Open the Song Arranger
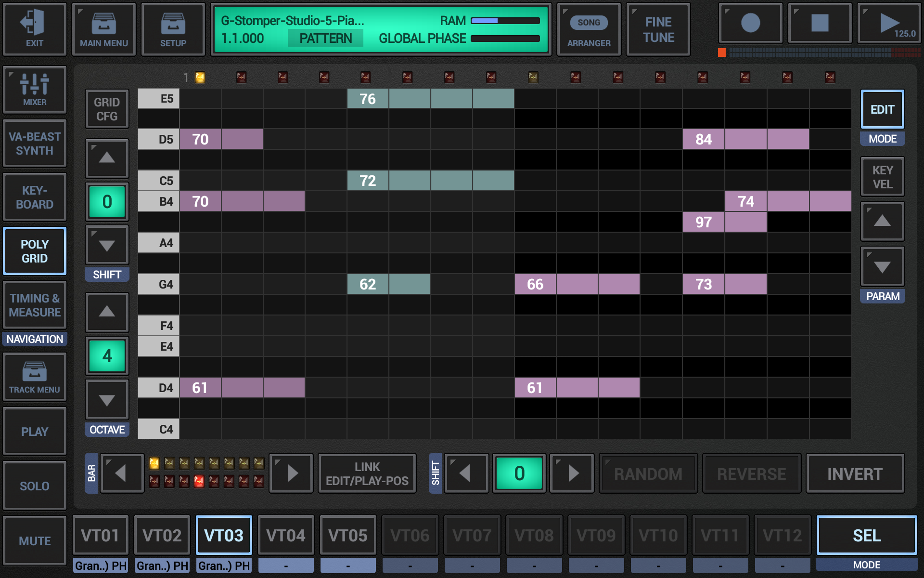This screenshot has height=578, width=924. (589, 29)
